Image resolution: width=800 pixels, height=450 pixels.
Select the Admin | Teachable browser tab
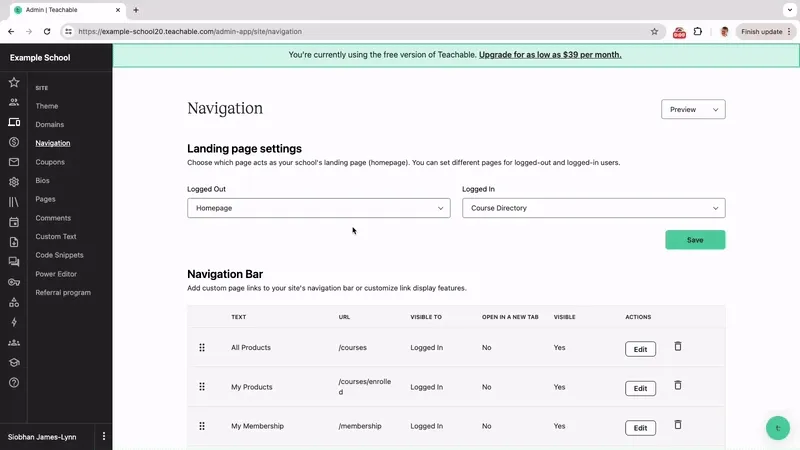[x=66, y=10]
